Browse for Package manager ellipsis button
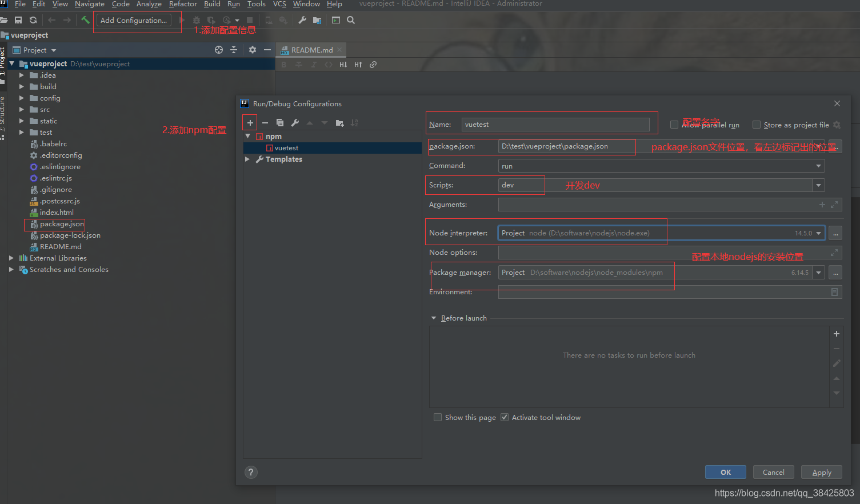 (x=835, y=273)
